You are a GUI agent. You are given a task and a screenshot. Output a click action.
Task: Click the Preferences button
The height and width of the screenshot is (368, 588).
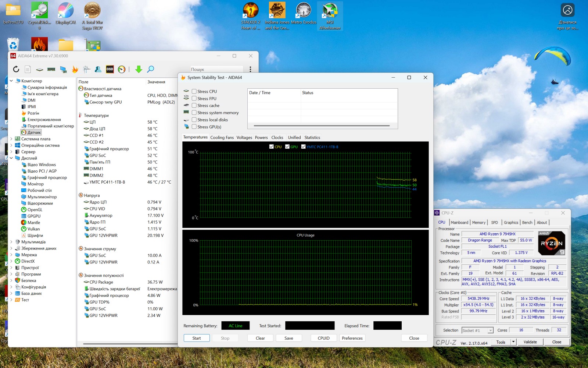pos(352,338)
